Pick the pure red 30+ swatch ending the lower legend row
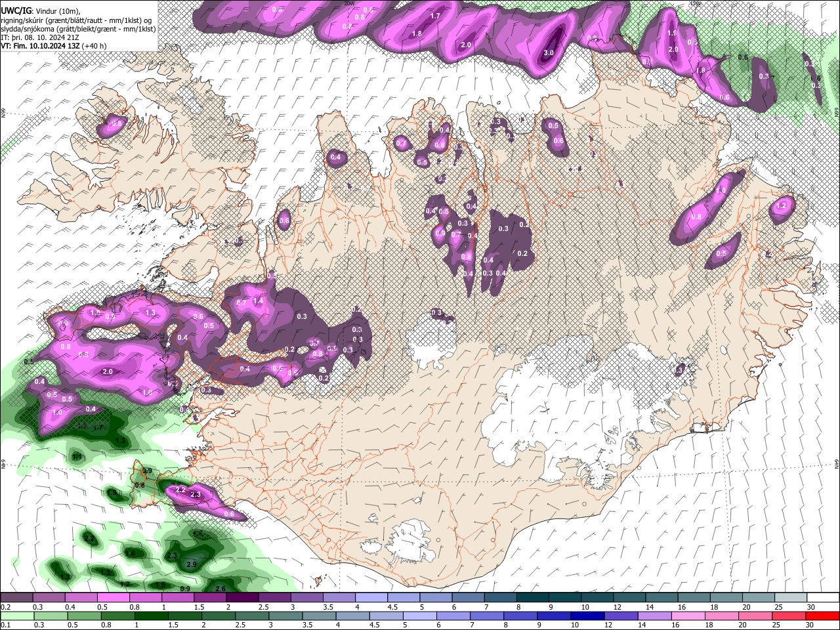This screenshot has height=630, width=840. click(x=823, y=616)
